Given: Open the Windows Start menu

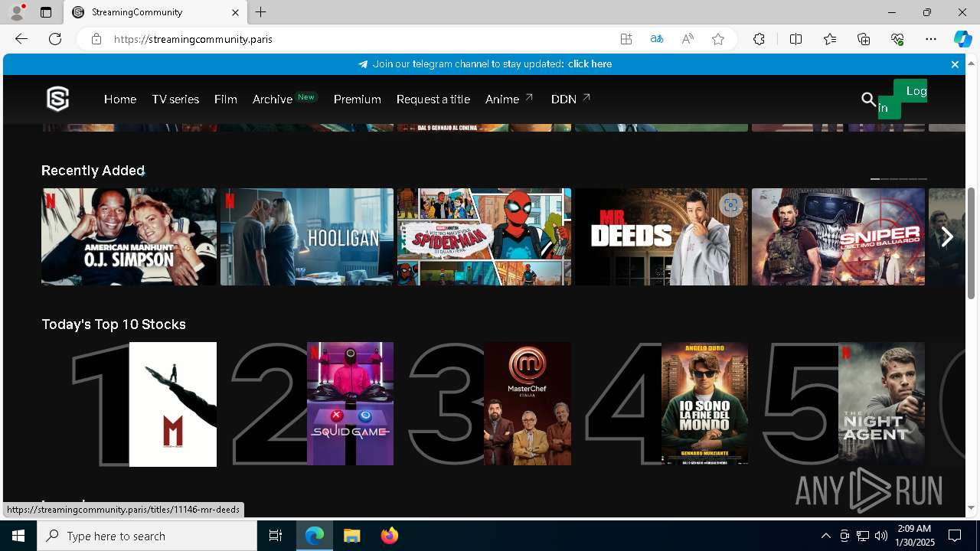Looking at the screenshot, I should pos(18,536).
